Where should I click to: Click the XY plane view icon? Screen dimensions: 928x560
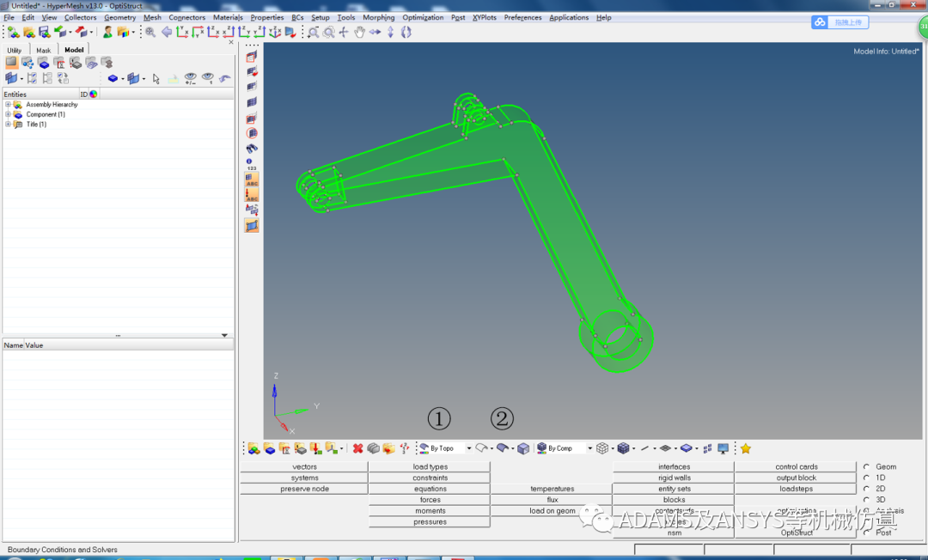pyautogui.click(x=183, y=33)
